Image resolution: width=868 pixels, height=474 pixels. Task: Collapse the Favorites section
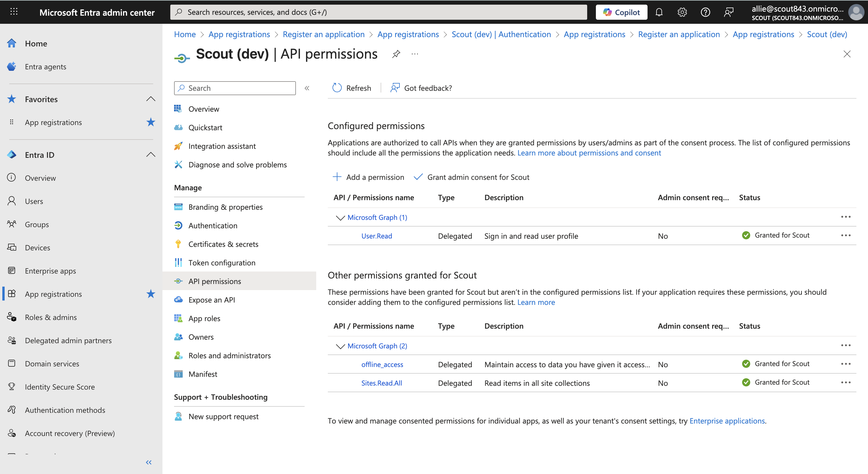[x=151, y=99]
